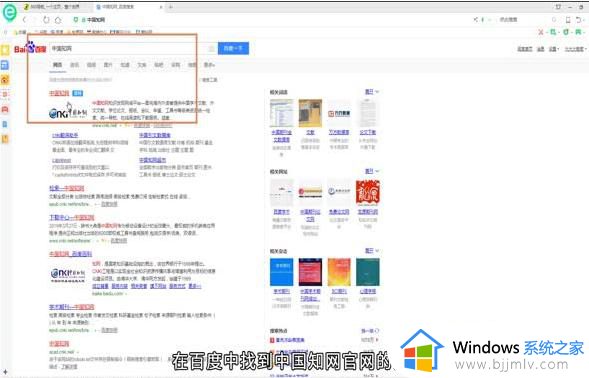Open the 中国知网_百度百科 result
This screenshot has width=589, height=378.
pyautogui.click(x=70, y=254)
